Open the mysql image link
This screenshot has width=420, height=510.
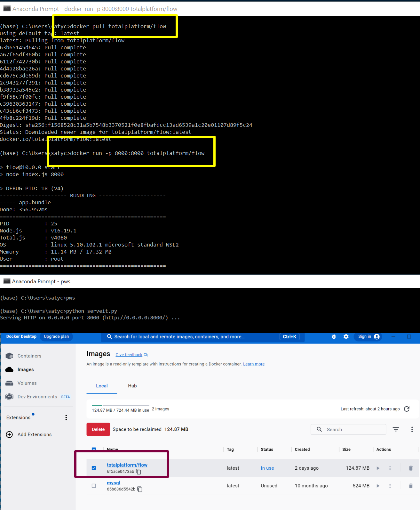click(114, 483)
